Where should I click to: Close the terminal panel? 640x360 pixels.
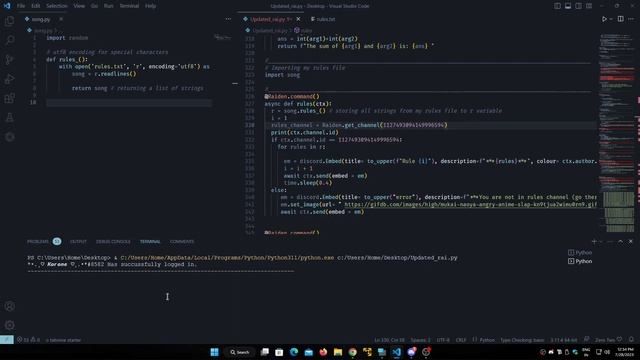coord(631,242)
